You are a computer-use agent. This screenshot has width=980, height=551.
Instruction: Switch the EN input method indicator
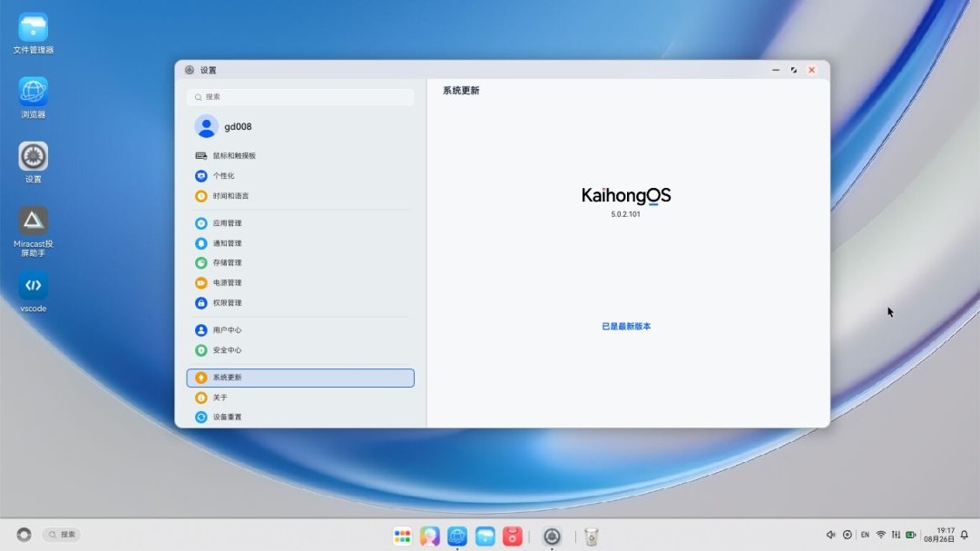pyautogui.click(x=865, y=535)
